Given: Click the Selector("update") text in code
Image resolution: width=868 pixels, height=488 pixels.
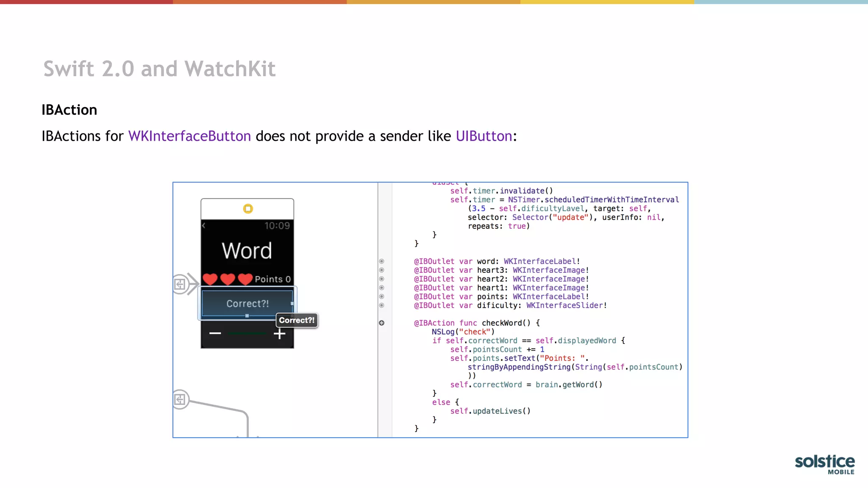Looking at the screenshot, I should click(553, 217).
